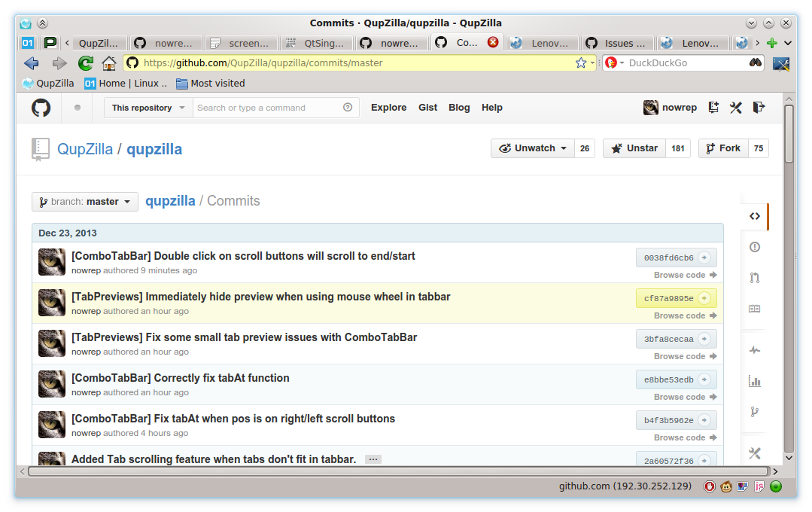Expand the branch: master selector
This screenshot has width=812, height=512.
(x=85, y=202)
